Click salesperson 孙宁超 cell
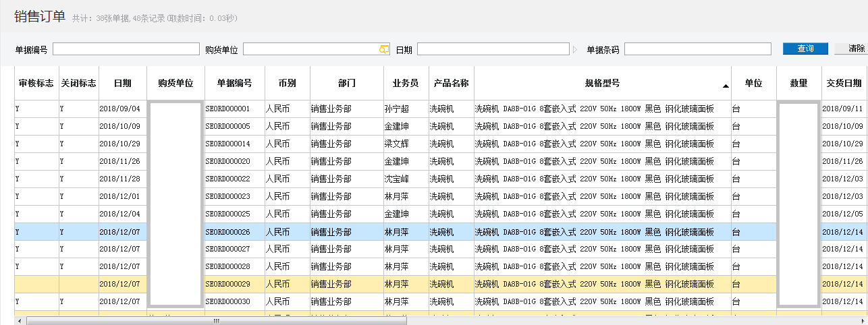The image size is (868, 325). (406, 109)
